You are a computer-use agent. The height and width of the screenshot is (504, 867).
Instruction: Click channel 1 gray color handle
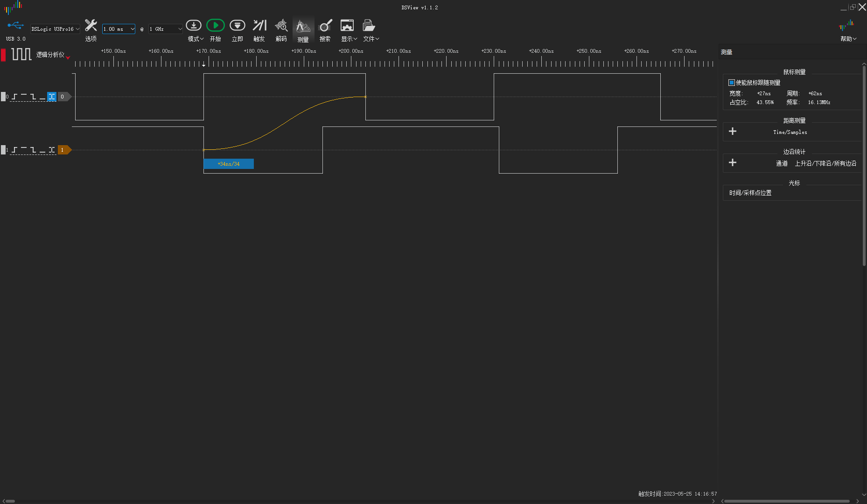tap(3, 150)
